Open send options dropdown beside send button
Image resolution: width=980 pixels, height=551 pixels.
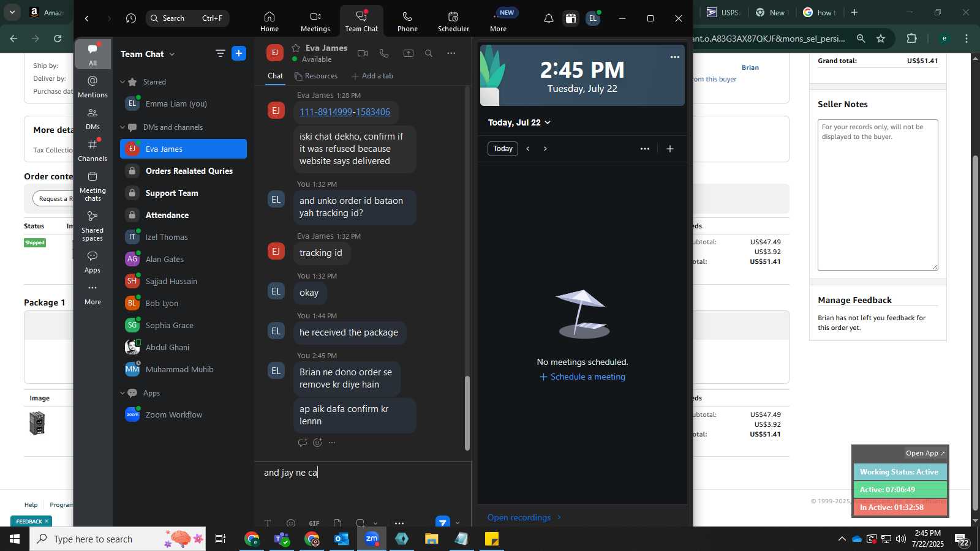coord(458,523)
